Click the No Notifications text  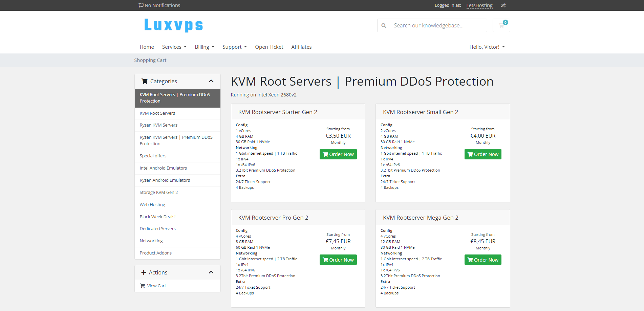[x=162, y=5]
